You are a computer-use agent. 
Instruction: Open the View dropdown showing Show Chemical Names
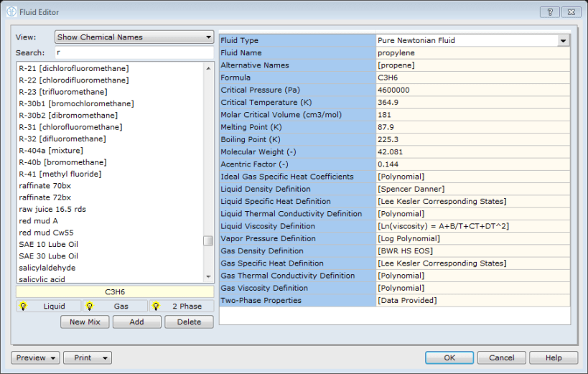(x=134, y=37)
